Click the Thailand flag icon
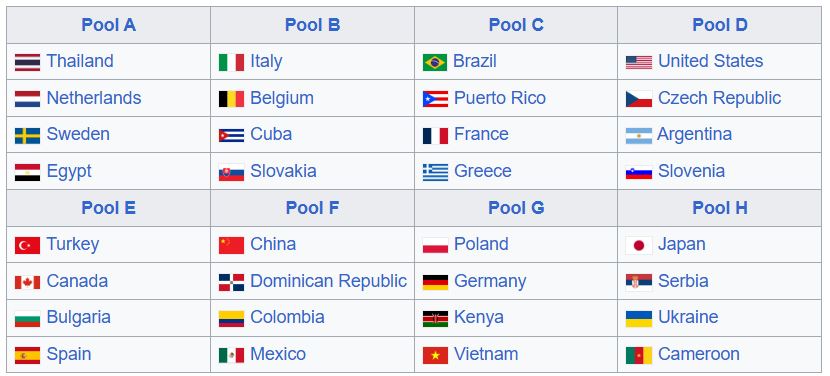830x376 pixels. (28, 62)
